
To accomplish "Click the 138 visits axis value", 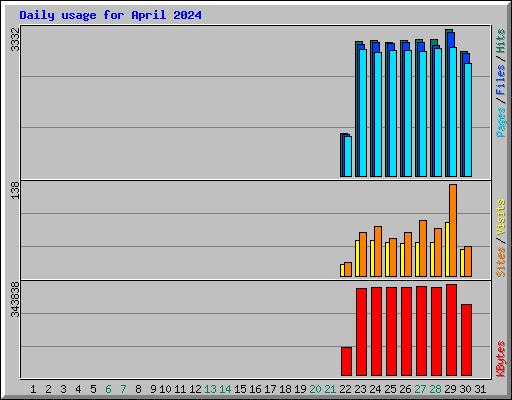I will (15, 191).
